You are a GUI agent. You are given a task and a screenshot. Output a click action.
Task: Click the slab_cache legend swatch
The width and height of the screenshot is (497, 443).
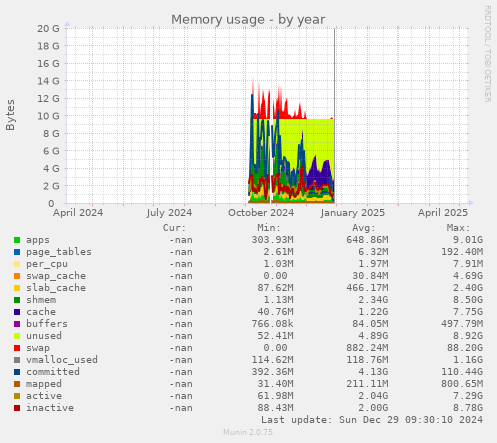(17, 288)
